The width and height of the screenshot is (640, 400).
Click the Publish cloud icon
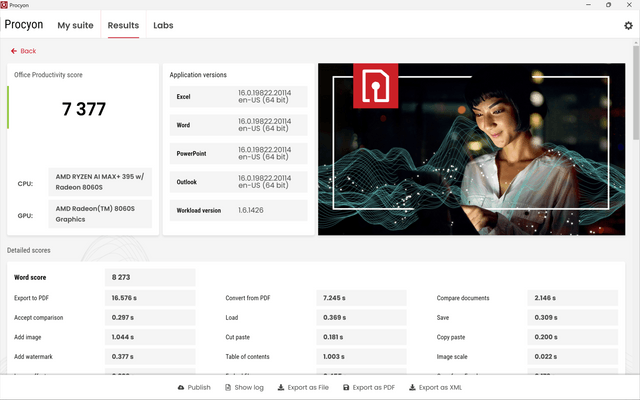point(181,387)
